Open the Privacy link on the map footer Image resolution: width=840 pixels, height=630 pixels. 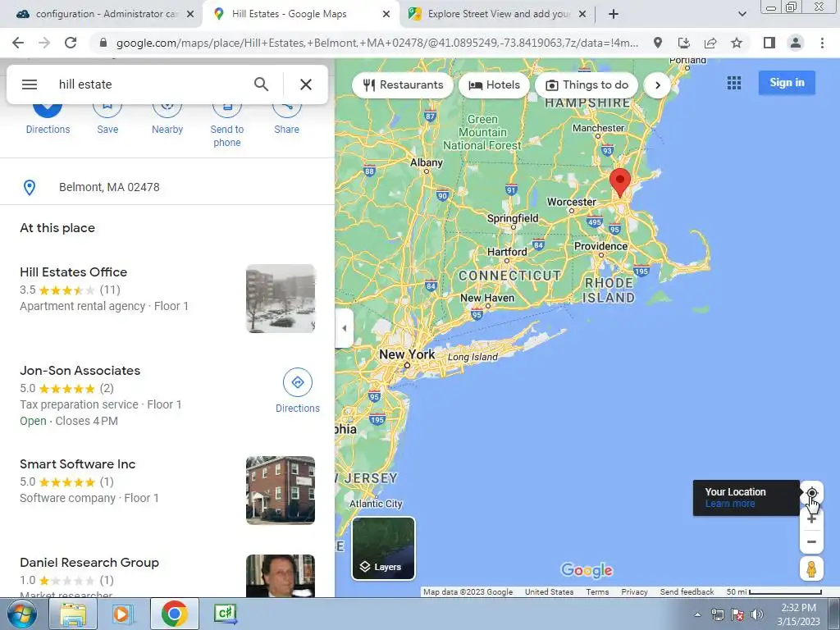coord(634,592)
